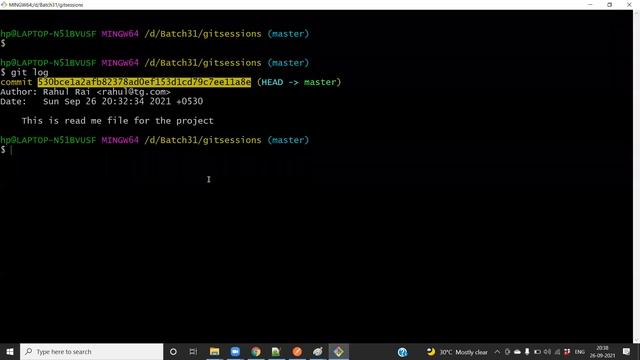Open the clock and date flyout

602,352
